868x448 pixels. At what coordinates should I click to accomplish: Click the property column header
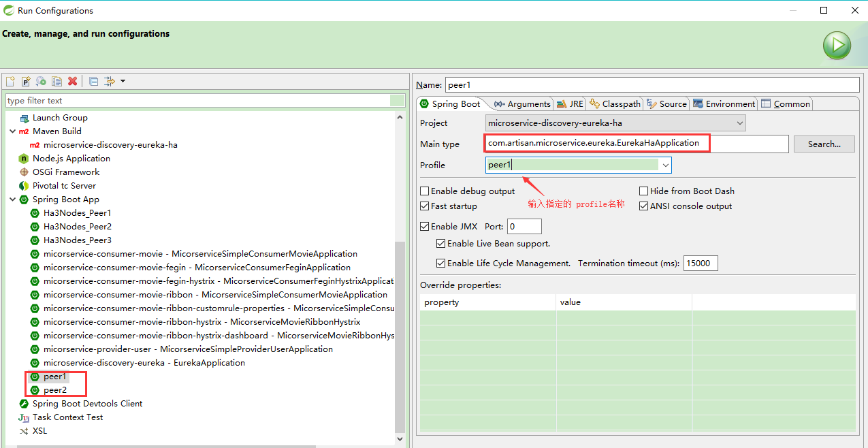487,302
